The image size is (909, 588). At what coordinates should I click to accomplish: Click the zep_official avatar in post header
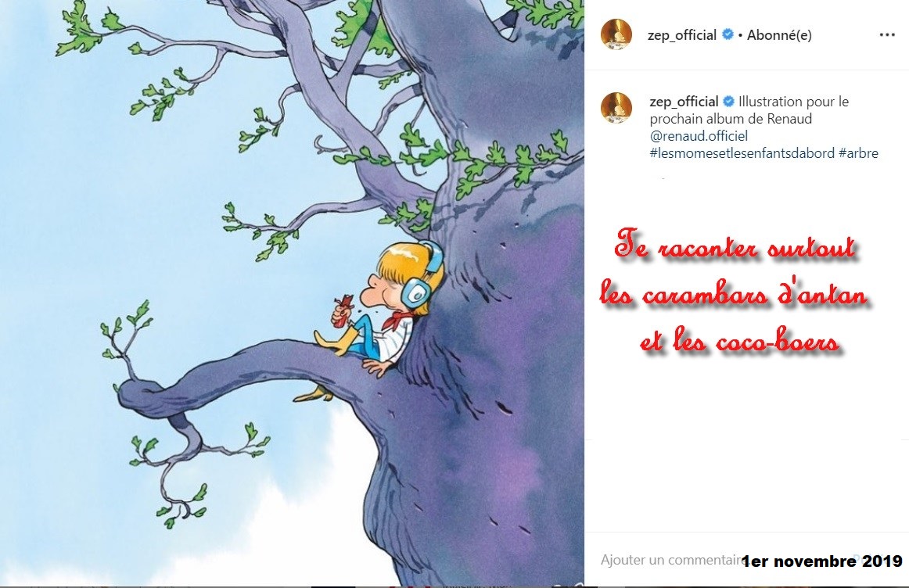tap(616, 34)
